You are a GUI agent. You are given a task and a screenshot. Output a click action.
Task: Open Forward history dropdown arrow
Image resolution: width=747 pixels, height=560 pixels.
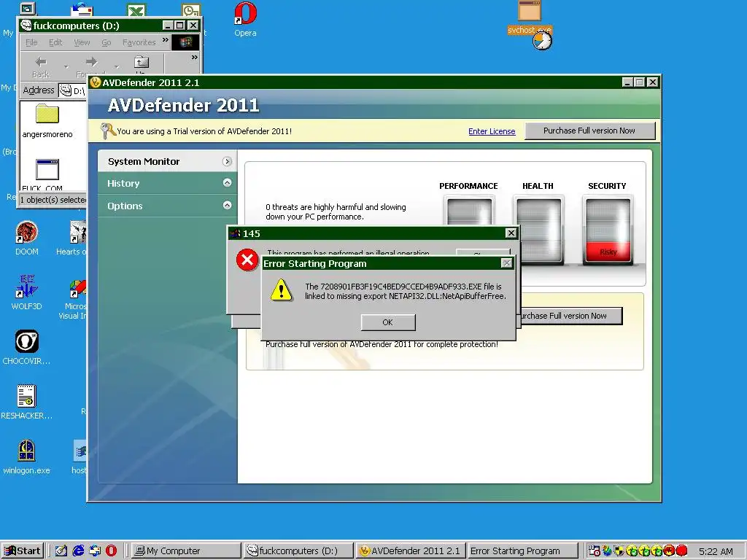pos(116,66)
